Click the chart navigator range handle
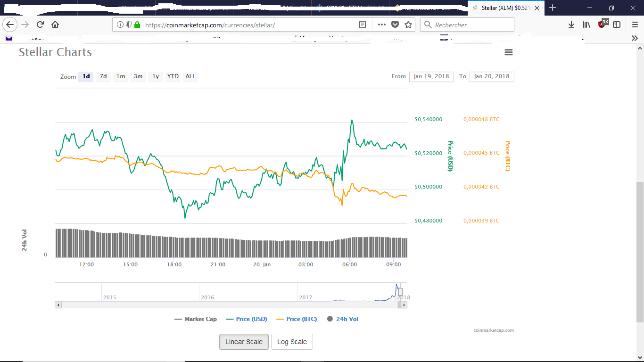 pos(400,292)
